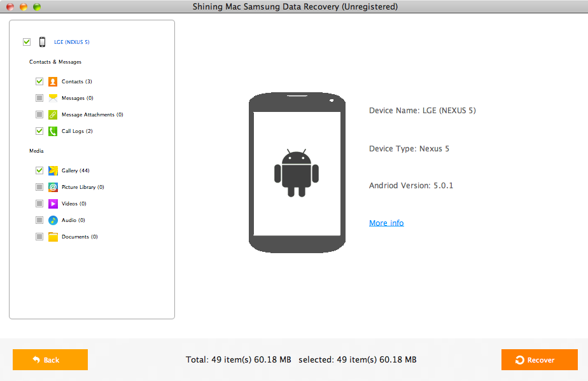The height and width of the screenshot is (381, 588).
Task: Click the Recover button
Action: (x=539, y=359)
